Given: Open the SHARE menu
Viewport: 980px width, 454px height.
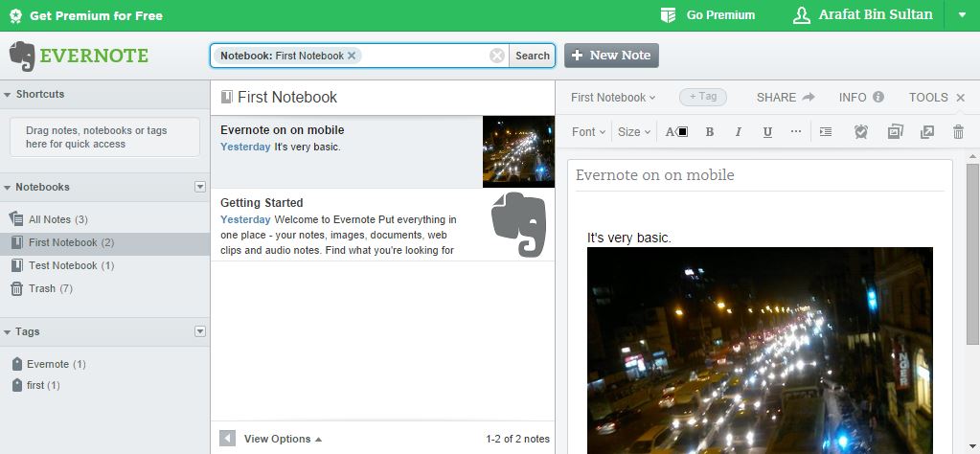Looking at the screenshot, I should click(786, 98).
